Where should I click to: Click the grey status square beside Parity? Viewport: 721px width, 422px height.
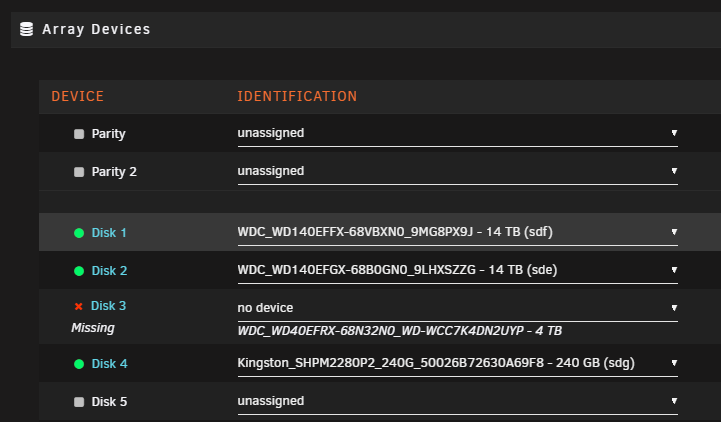[x=79, y=134]
